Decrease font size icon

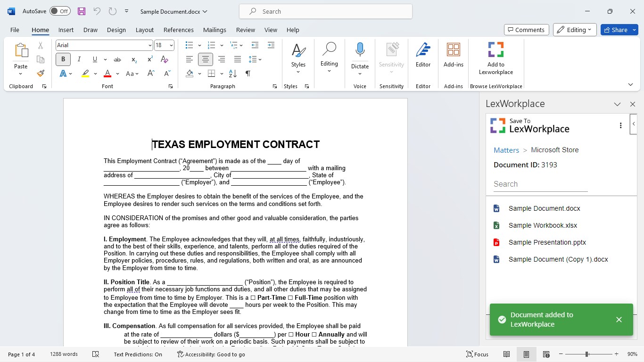pyautogui.click(x=167, y=74)
